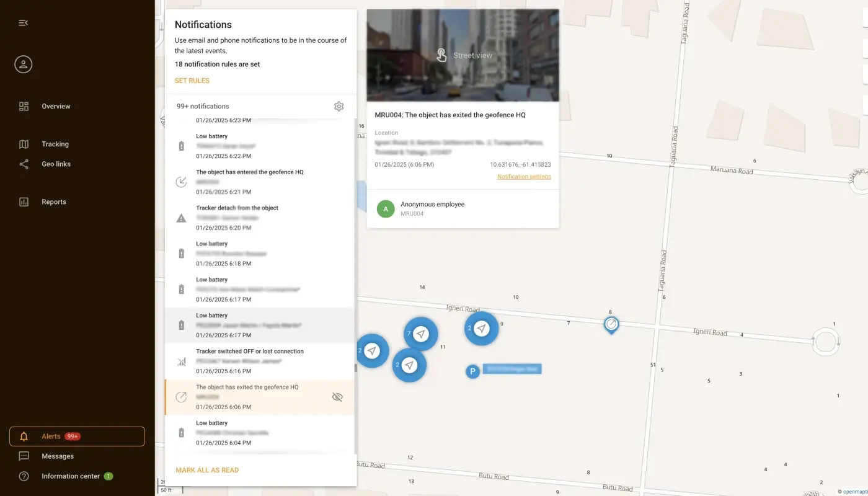Click the 99+ red badge on Alerts
Screen dimensions: 868x496
tap(73, 436)
